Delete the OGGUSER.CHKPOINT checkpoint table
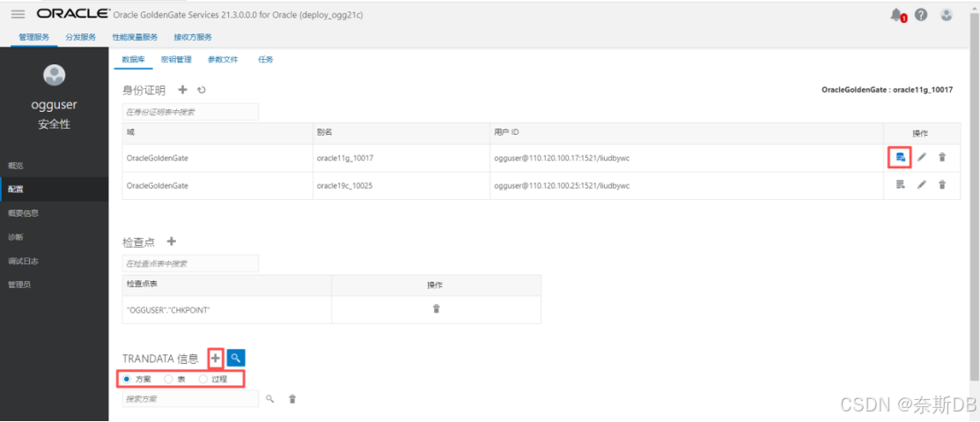980x422 pixels. click(436, 308)
